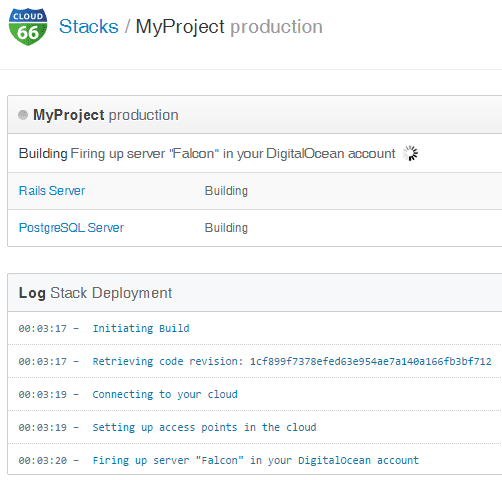Select the Connecting to your cloud log entry

pos(255,394)
